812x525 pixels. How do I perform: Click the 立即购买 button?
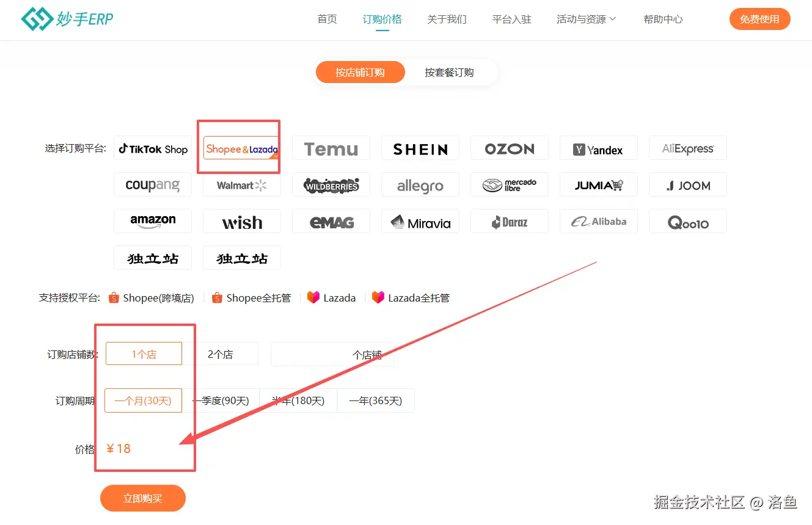coord(143,498)
